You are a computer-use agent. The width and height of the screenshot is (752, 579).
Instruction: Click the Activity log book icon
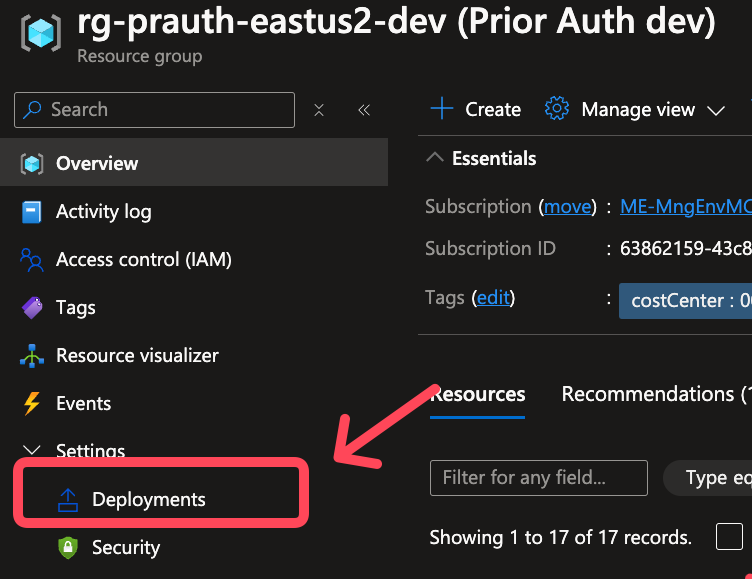click(x=32, y=212)
